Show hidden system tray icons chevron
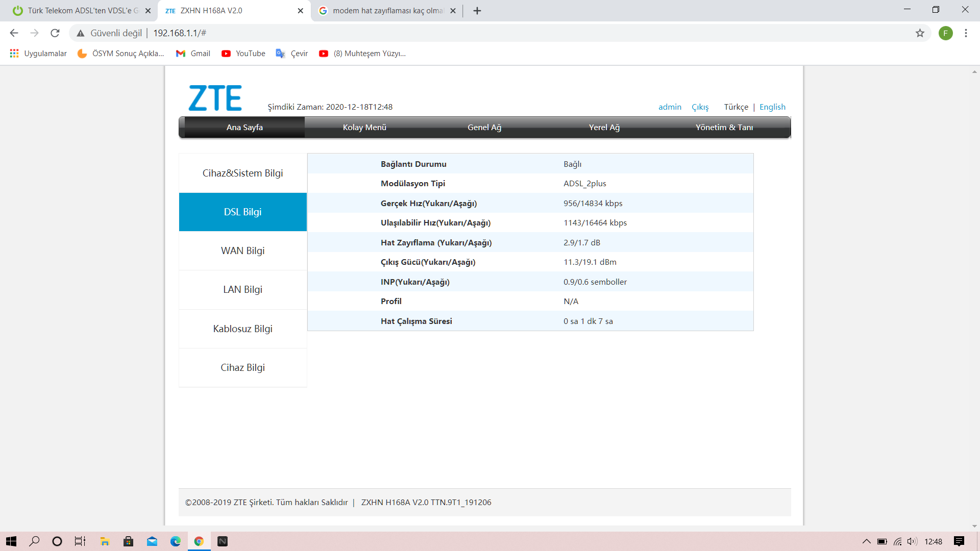The height and width of the screenshot is (551, 980). click(x=866, y=541)
